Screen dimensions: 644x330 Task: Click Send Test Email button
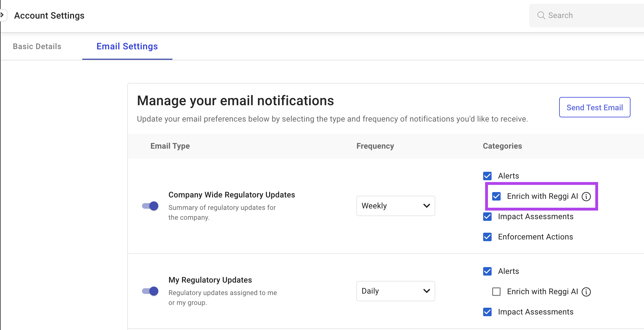(x=594, y=107)
